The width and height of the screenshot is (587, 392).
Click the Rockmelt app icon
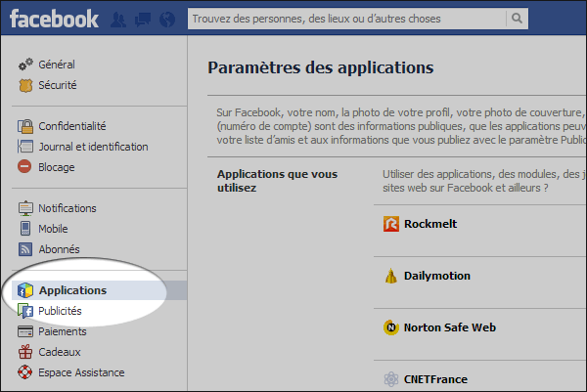[390, 225]
